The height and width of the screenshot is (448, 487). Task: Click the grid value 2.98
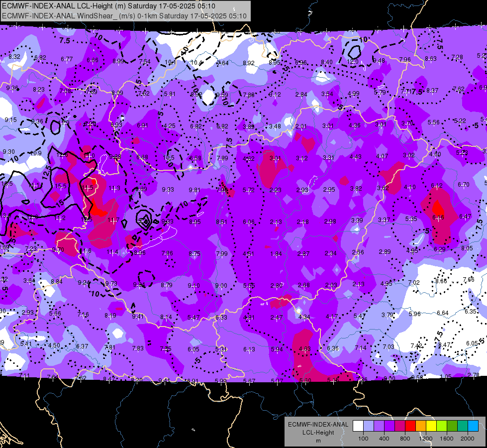pos(330,221)
